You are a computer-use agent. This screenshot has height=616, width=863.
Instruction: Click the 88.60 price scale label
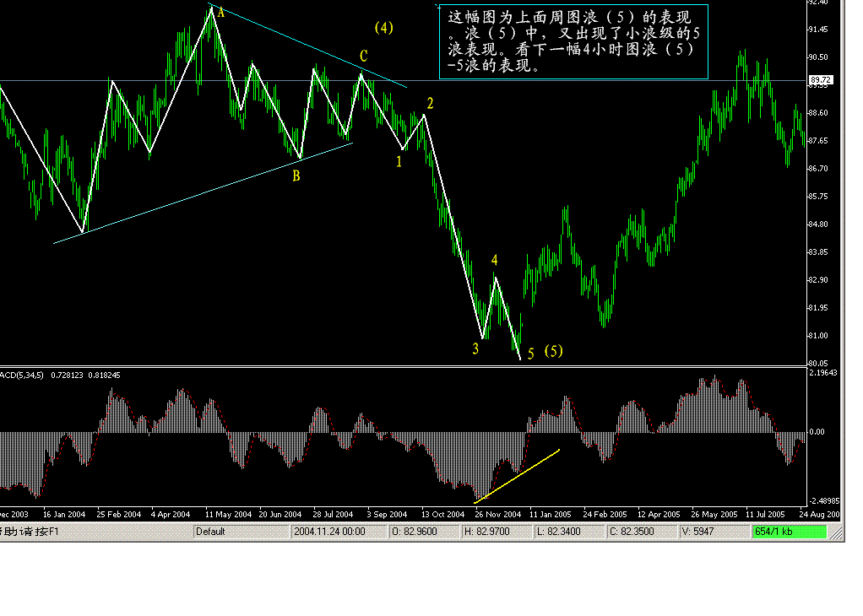[818, 113]
